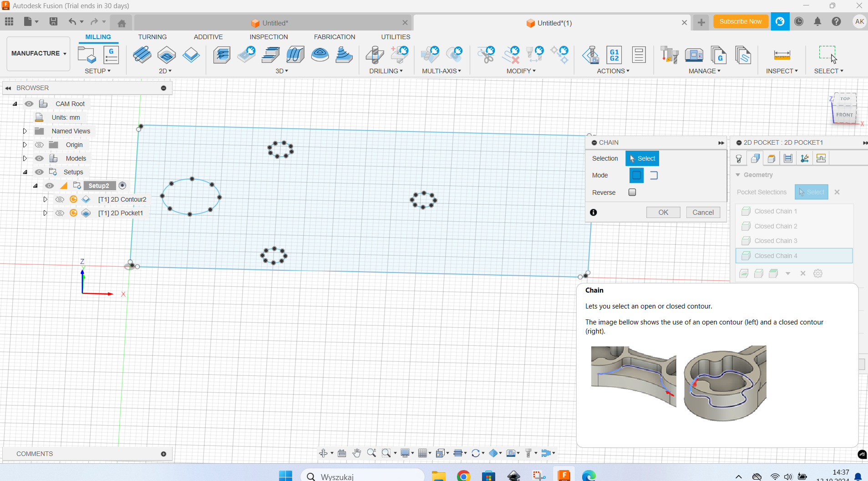Open the ACTIONS dropdown menu
The width and height of the screenshot is (868, 481).
613,71
